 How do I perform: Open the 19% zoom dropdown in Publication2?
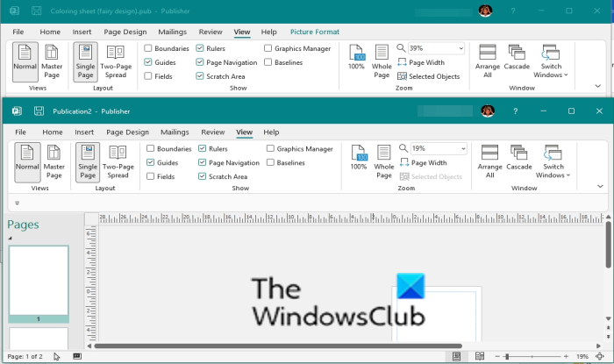click(x=463, y=149)
